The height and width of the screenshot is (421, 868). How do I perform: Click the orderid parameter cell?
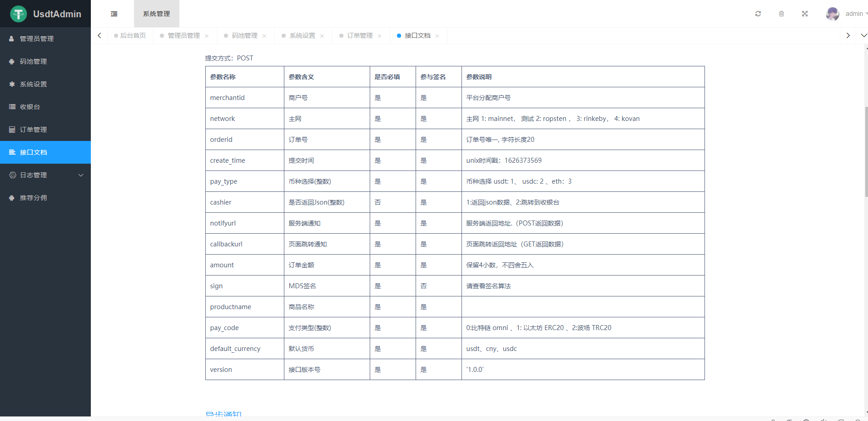pos(245,140)
